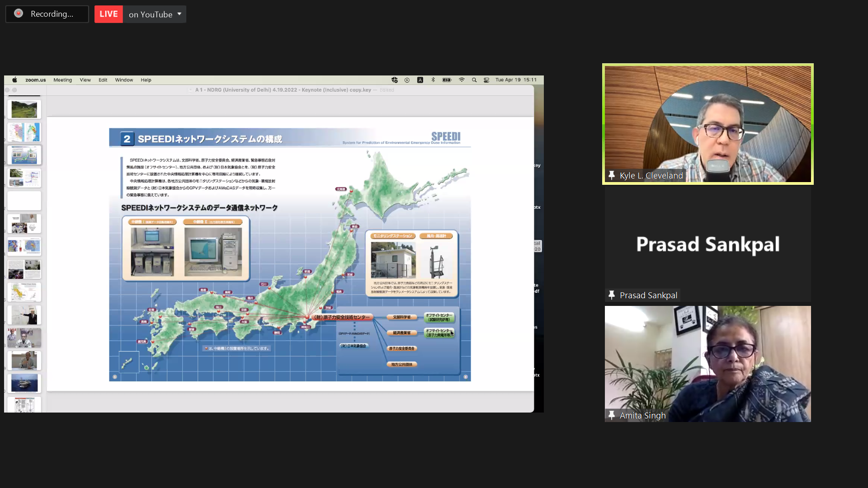Open Spotlight search magnifier icon
The image size is (868, 488).
click(x=474, y=80)
